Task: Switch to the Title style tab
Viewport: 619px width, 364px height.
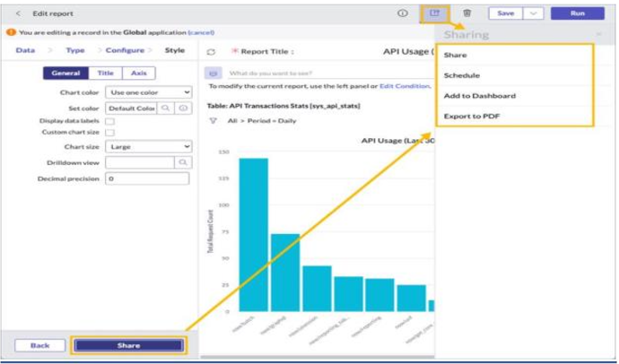Action: pos(105,73)
